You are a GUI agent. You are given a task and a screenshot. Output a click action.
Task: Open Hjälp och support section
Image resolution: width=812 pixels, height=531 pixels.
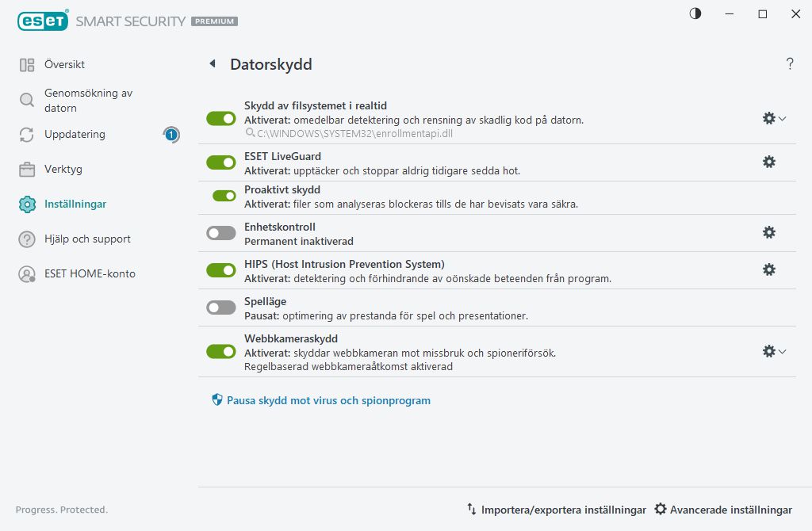[87, 239]
